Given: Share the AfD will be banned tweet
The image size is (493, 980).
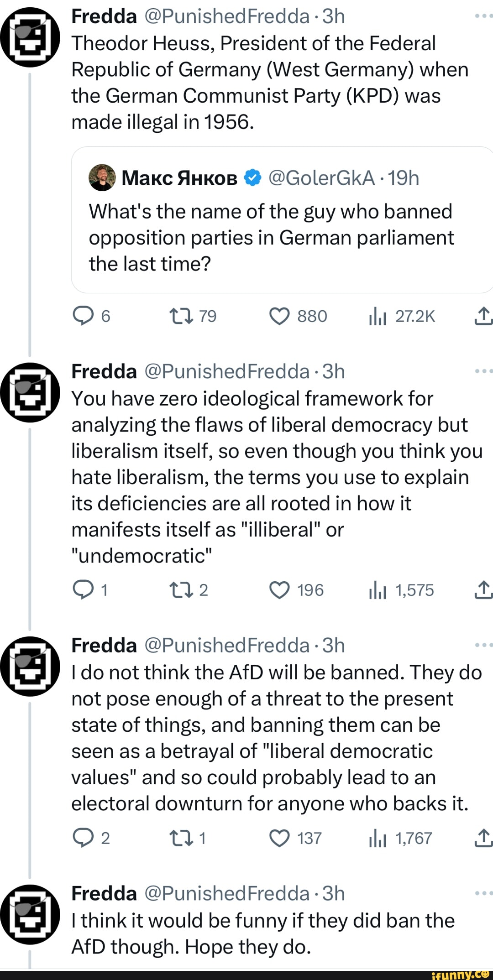Looking at the screenshot, I should pos(483,838).
